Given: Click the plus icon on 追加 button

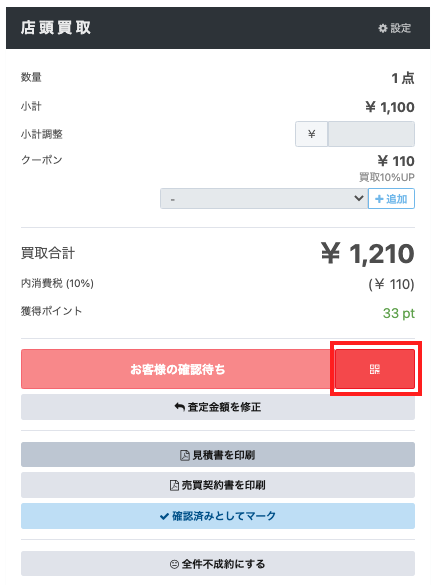Looking at the screenshot, I should pos(379,199).
